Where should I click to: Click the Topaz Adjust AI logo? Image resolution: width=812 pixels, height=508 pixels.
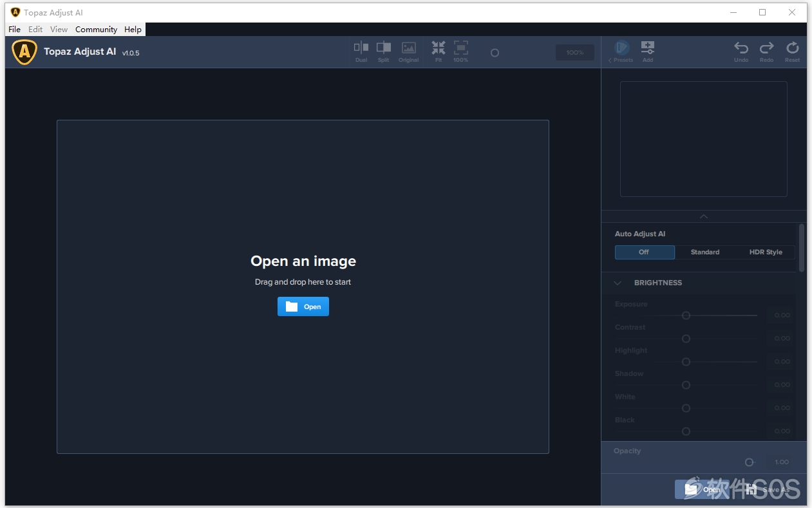tap(24, 52)
